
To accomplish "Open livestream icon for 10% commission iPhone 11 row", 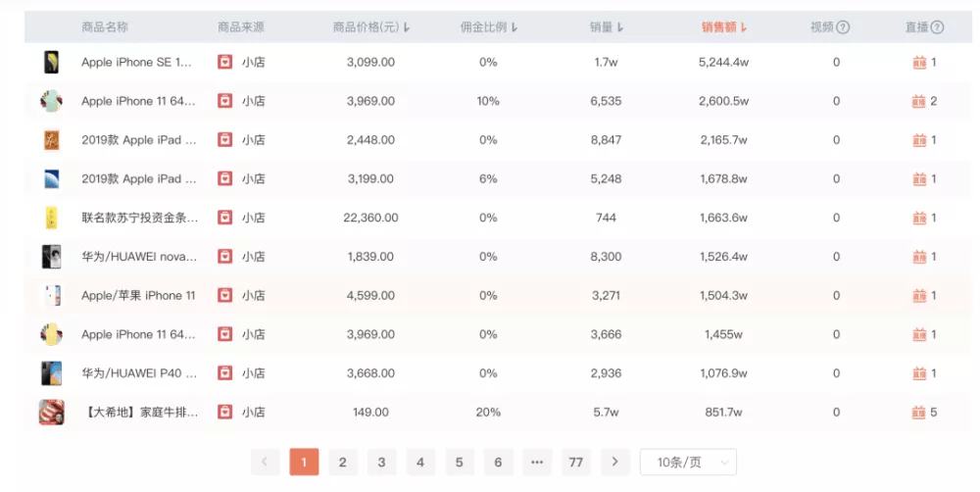I will (x=919, y=101).
